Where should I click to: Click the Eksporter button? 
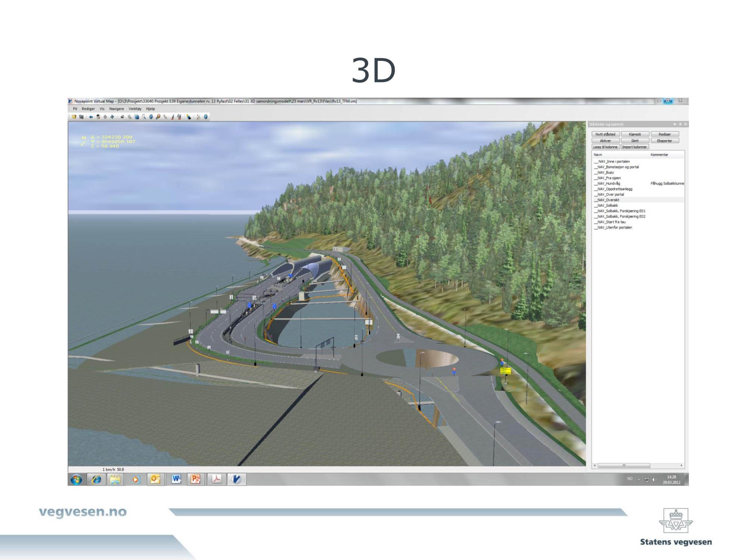coord(664,141)
